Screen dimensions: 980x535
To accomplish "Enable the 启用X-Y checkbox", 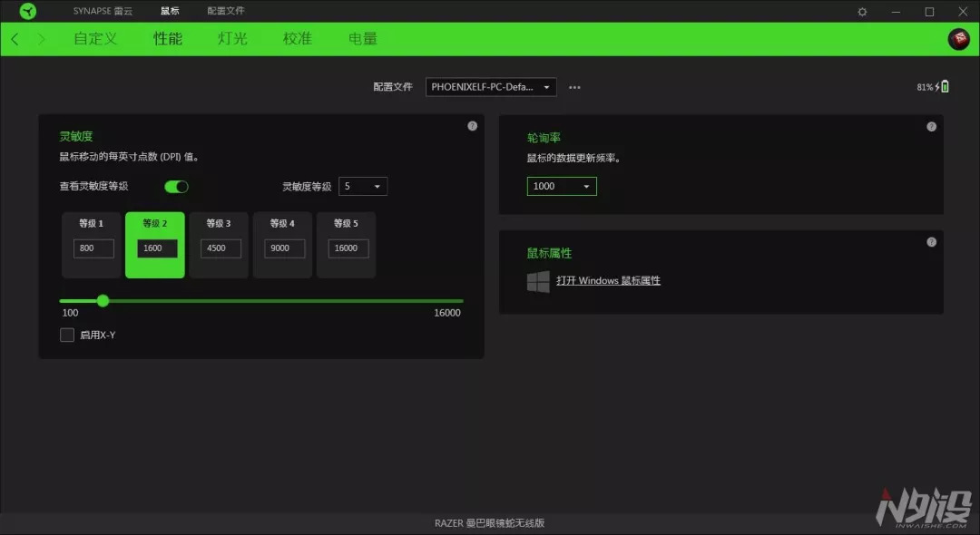I will pos(67,335).
